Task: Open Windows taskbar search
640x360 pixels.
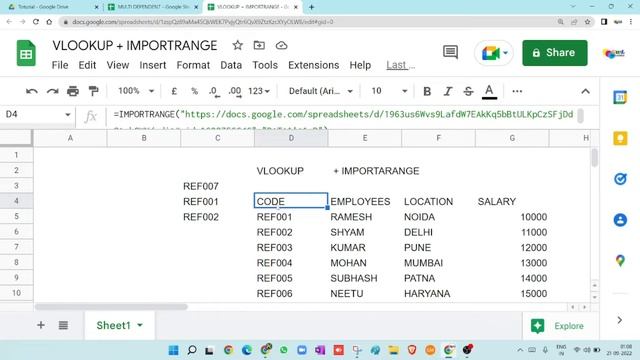Action: tap(191, 350)
